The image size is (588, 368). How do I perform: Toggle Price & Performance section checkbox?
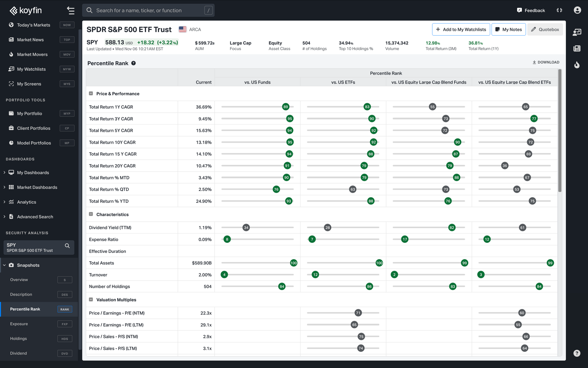pyautogui.click(x=91, y=94)
